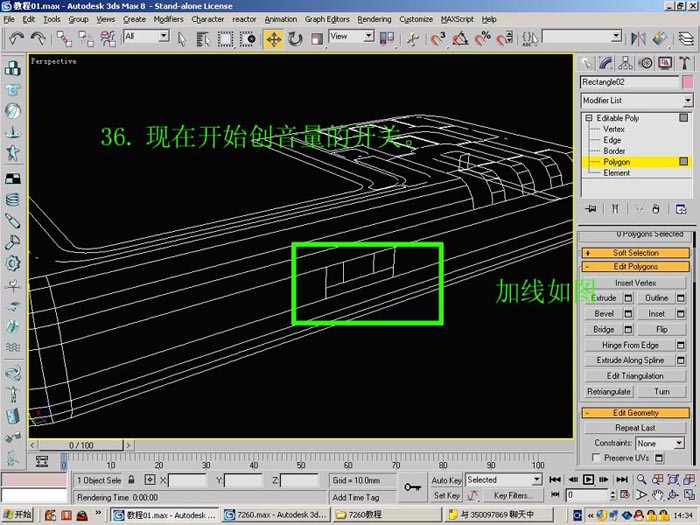700x525 pixels.
Task: Toggle Angle Snap
Action: (460, 39)
